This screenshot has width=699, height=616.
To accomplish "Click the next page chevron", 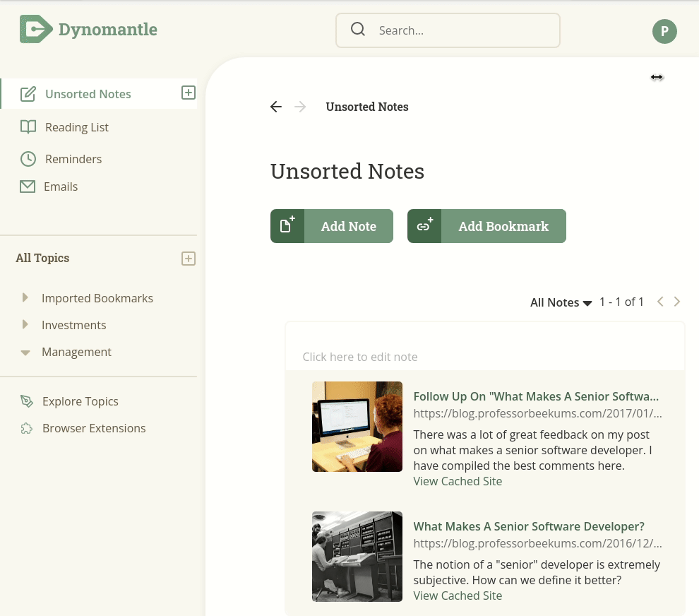I will click(676, 302).
